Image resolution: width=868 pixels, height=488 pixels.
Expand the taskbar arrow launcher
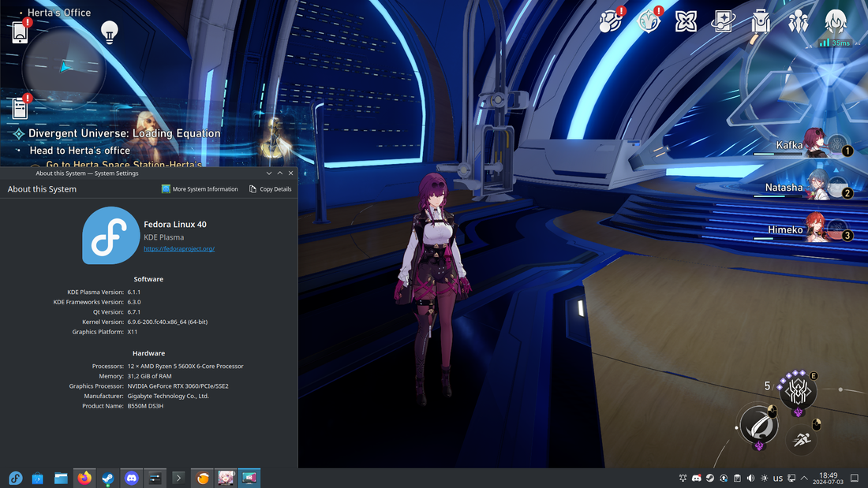click(x=178, y=478)
